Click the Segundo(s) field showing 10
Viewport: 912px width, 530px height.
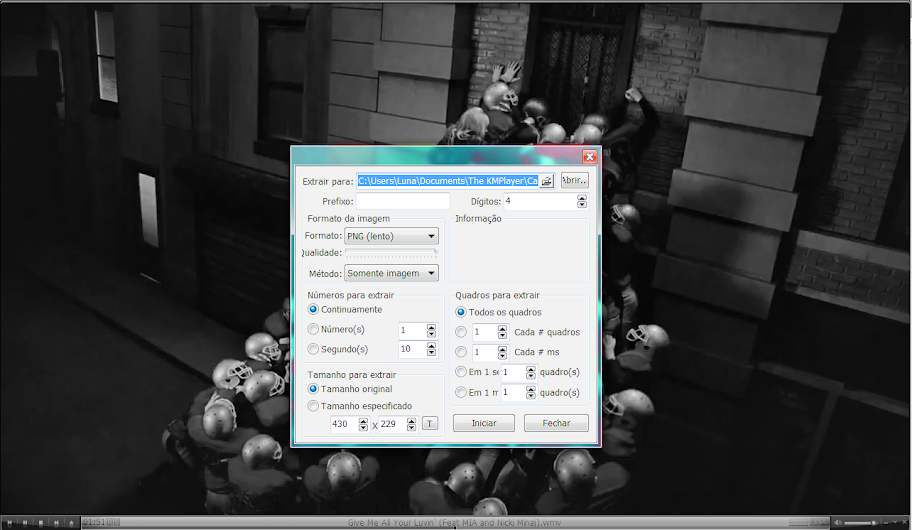coord(412,349)
